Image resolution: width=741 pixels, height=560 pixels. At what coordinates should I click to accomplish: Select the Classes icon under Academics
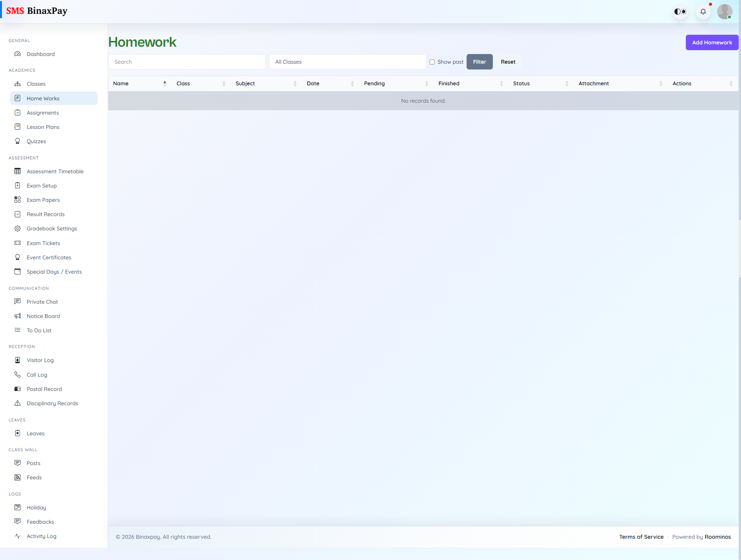pos(18,84)
